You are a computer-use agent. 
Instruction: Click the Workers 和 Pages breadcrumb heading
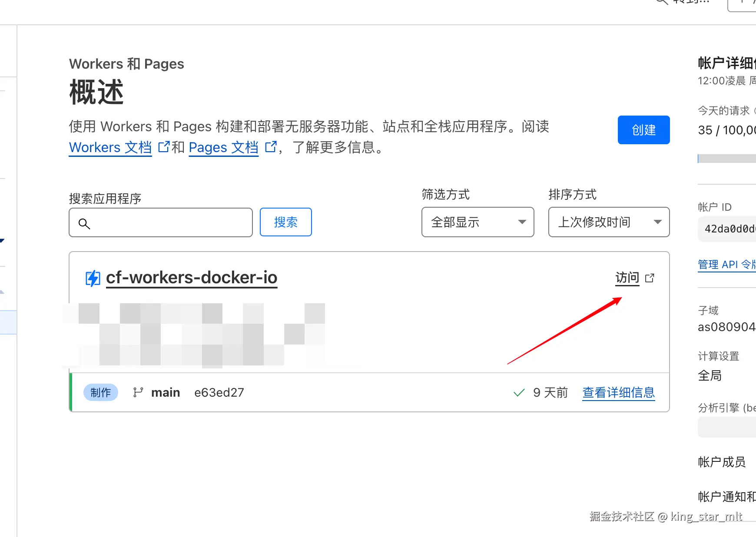tap(126, 64)
